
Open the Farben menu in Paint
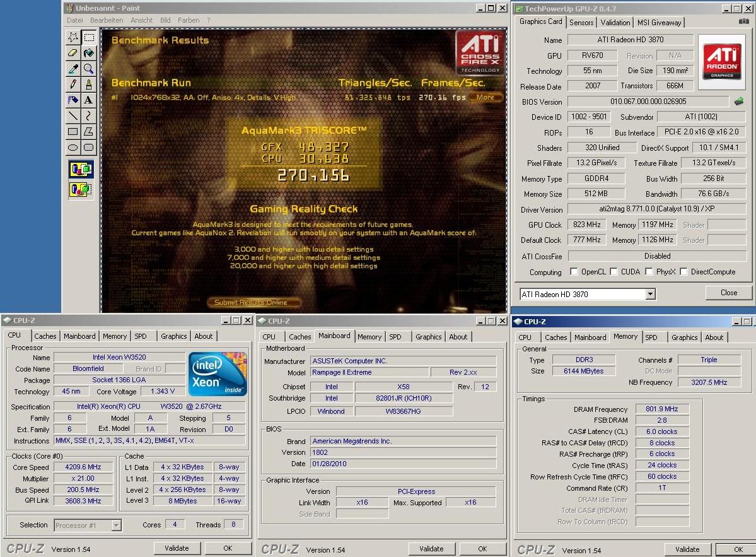click(x=189, y=20)
